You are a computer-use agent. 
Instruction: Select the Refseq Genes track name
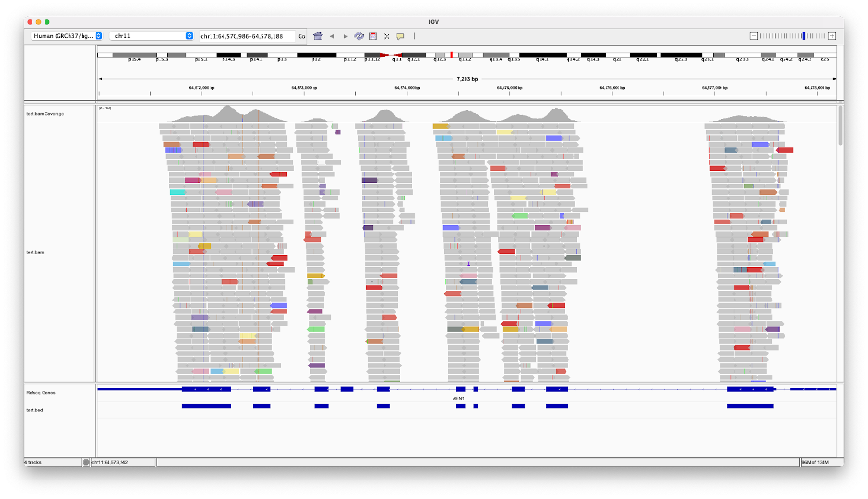(x=41, y=393)
